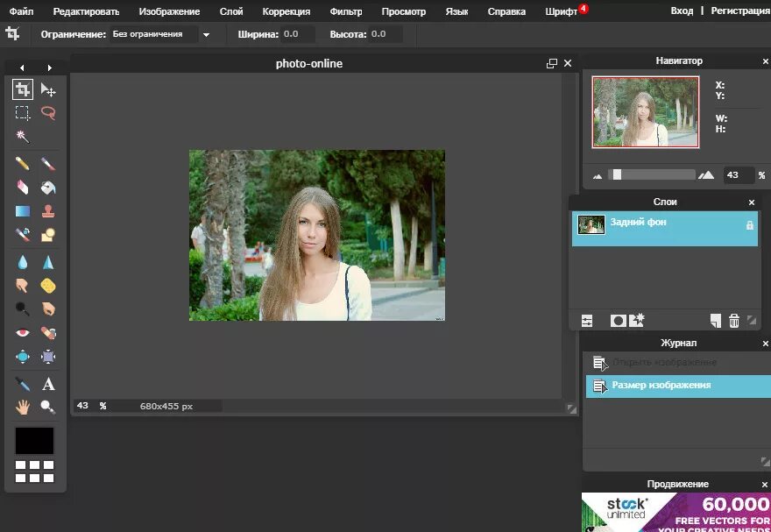Select the Gradient tool
771x532 pixels.
[x=23, y=211]
